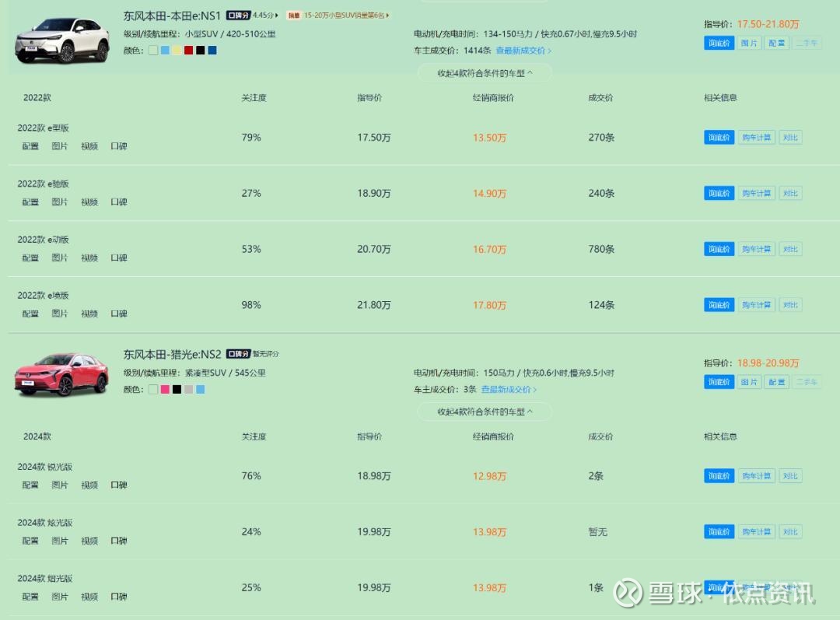
Task: Select the beige swatch for e:NS1
Action: [x=177, y=51]
